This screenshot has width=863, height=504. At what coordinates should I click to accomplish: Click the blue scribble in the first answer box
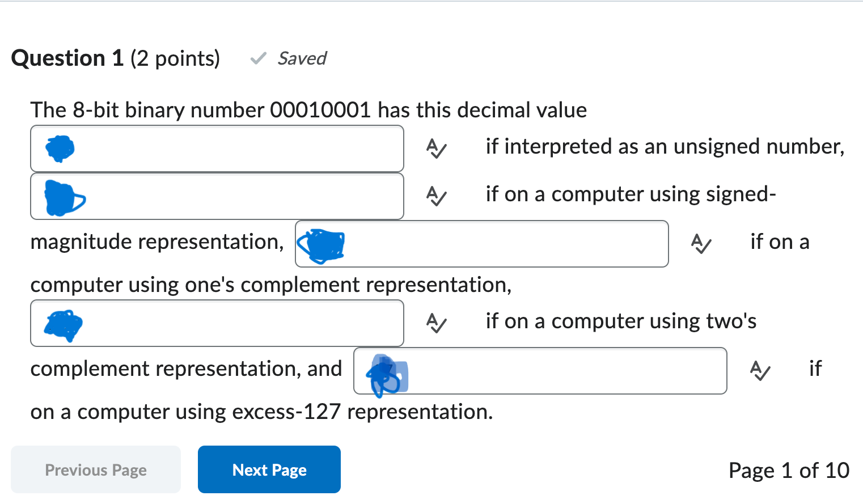[59, 148]
